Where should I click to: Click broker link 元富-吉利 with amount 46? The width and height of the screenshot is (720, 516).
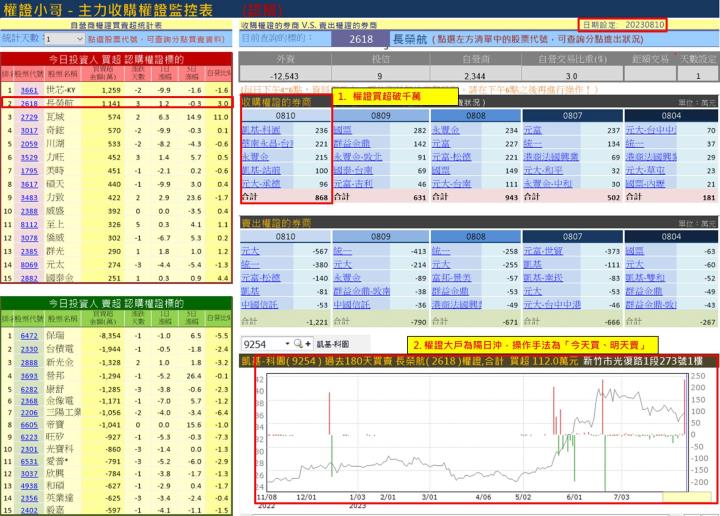pyautogui.click(x=353, y=184)
